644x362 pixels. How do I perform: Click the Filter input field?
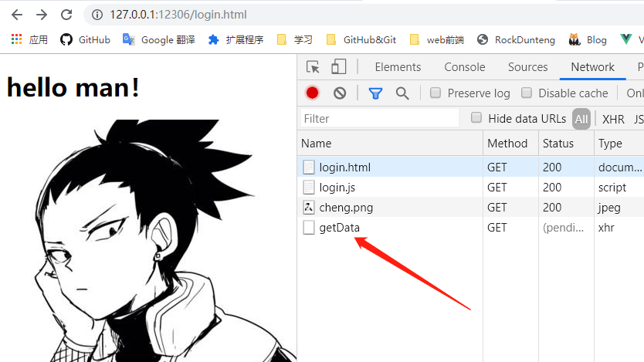click(x=380, y=119)
